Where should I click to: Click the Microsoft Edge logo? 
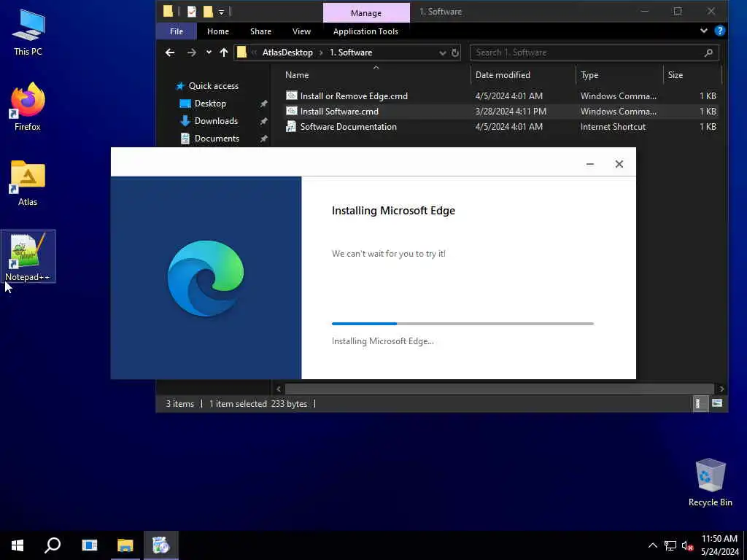coord(206,279)
